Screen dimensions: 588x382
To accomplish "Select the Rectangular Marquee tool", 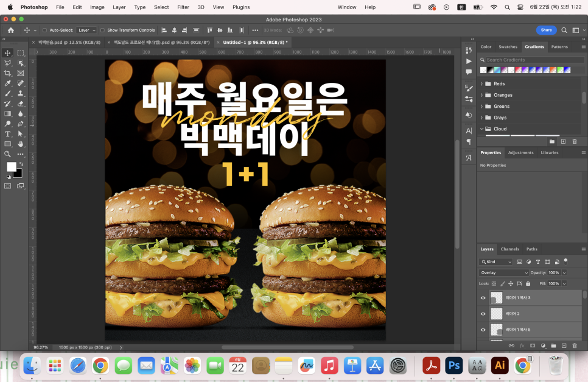I will click(21, 53).
